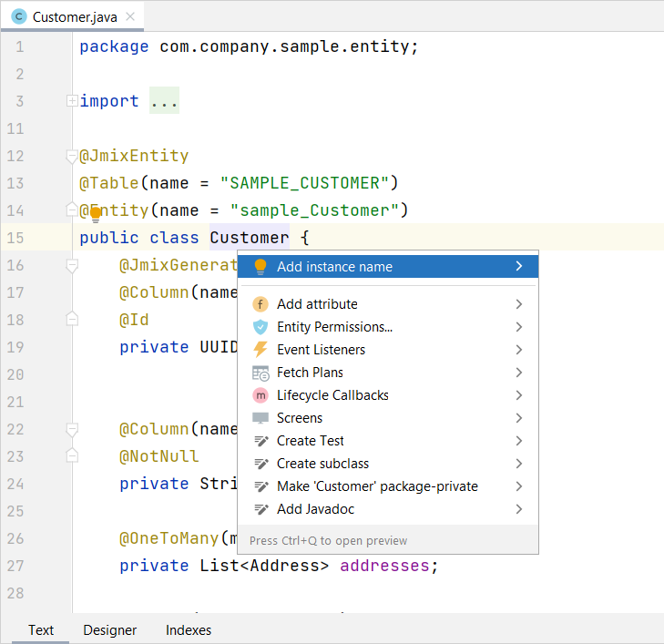
Task: Click pencil icon beside Create Test
Action: pos(260,441)
